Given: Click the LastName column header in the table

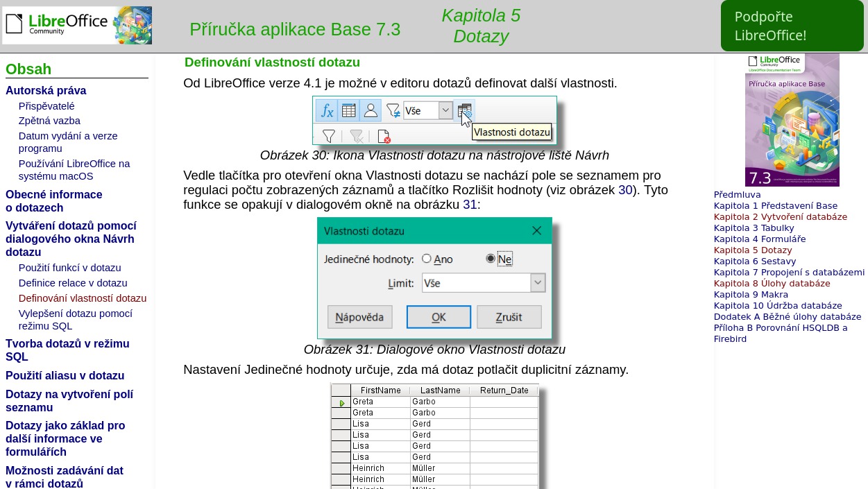Looking at the screenshot, I should coord(440,391).
